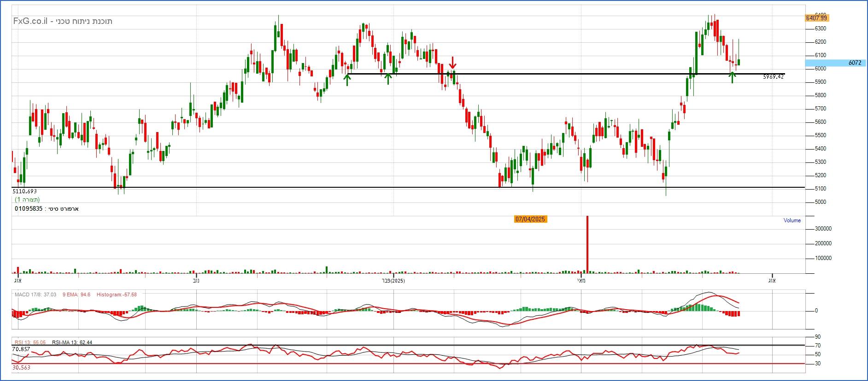Click the 30.563 RSI oversold level label

21,368
